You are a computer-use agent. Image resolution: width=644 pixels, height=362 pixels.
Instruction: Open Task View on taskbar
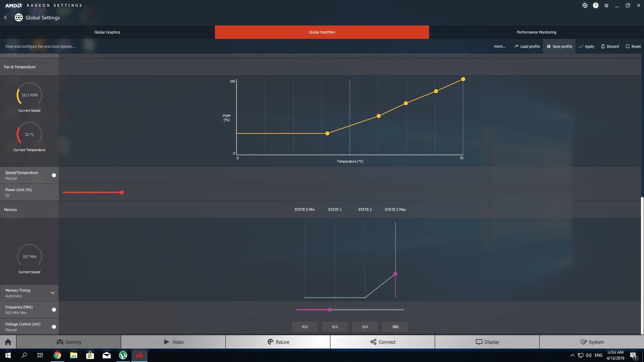(40, 355)
